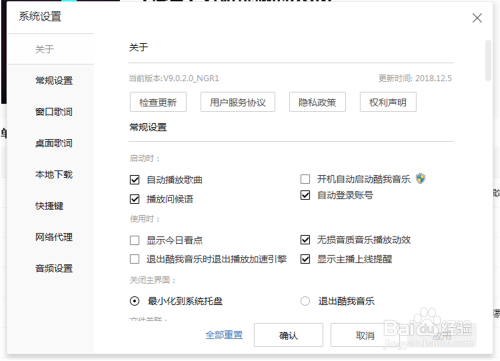Open 常规设置 in the sidebar
This screenshot has width=500, height=361.
(x=54, y=81)
